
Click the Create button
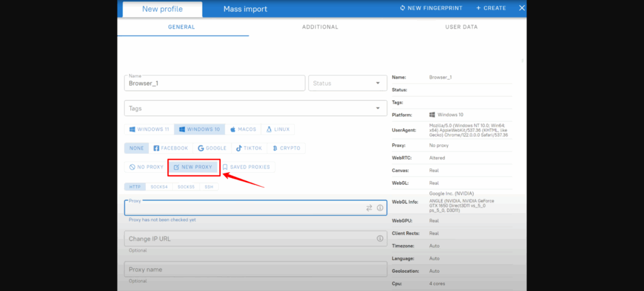pyautogui.click(x=491, y=8)
